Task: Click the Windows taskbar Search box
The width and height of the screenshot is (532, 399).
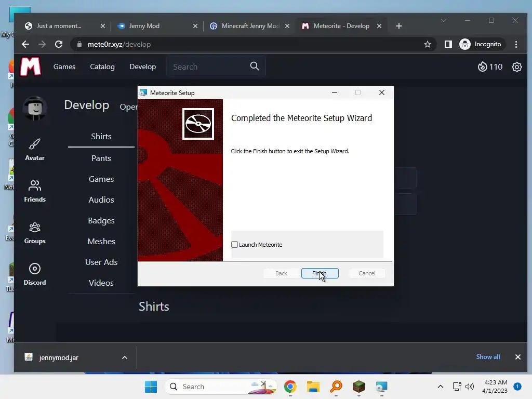Action: 221,387
